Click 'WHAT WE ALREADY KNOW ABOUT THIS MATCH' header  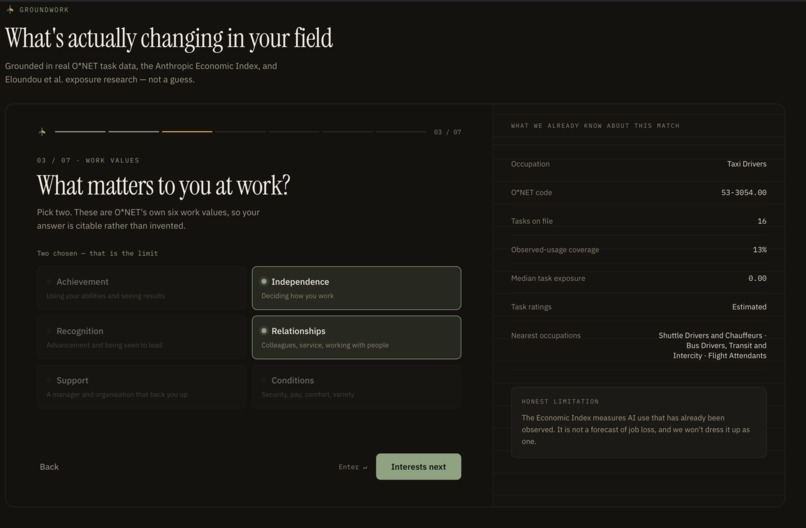pos(595,125)
